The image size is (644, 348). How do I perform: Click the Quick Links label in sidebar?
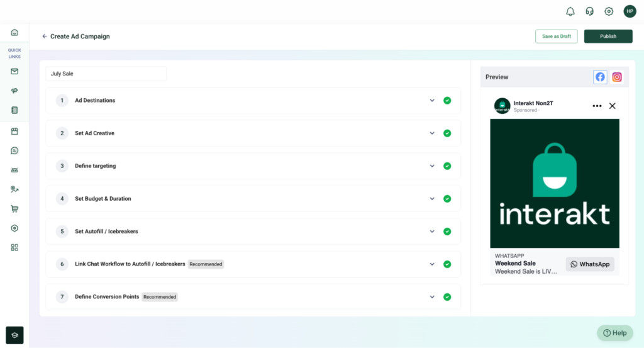tap(14, 53)
